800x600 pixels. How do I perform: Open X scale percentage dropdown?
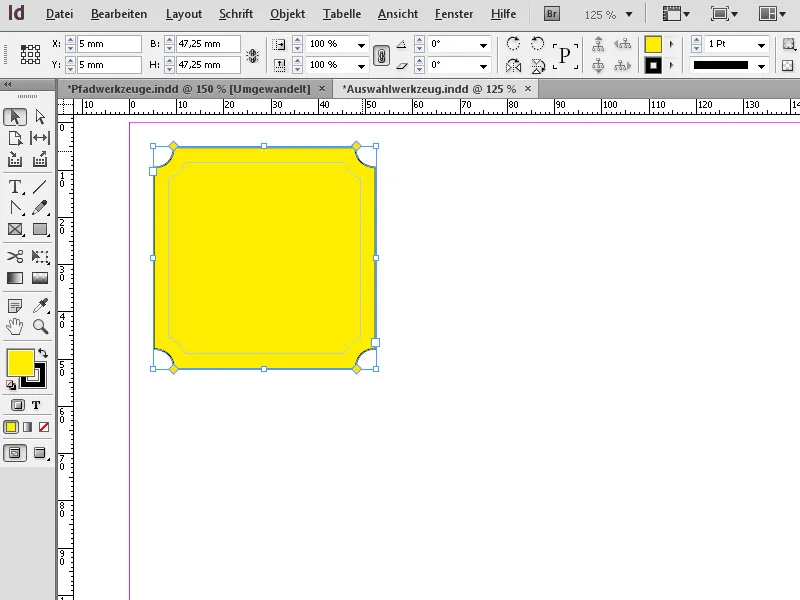(x=361, y=45)
